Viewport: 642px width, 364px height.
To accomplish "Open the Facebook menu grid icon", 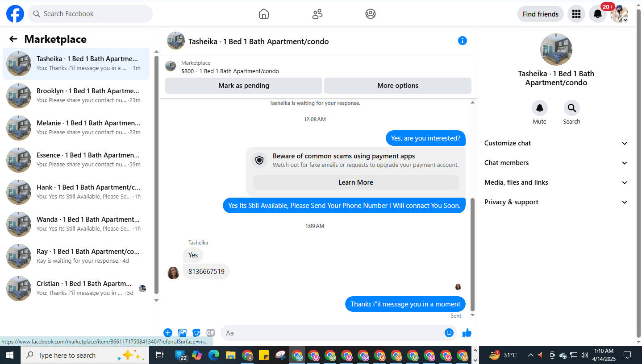I will coord(576,14).
